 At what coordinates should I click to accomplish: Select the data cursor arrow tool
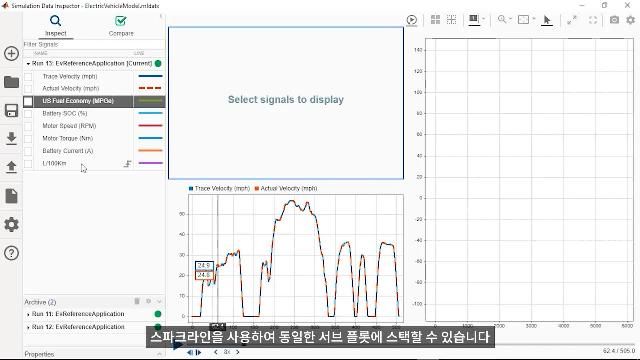[x=547, y=20]
